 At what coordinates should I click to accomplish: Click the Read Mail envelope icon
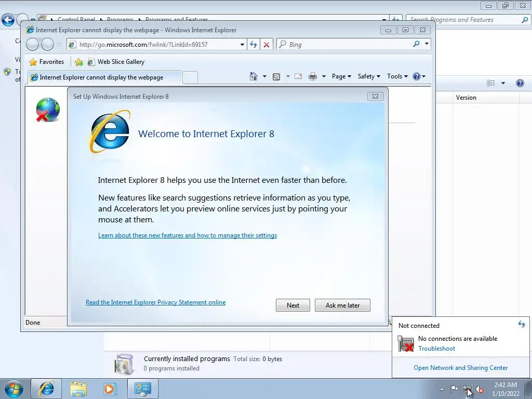298,76
